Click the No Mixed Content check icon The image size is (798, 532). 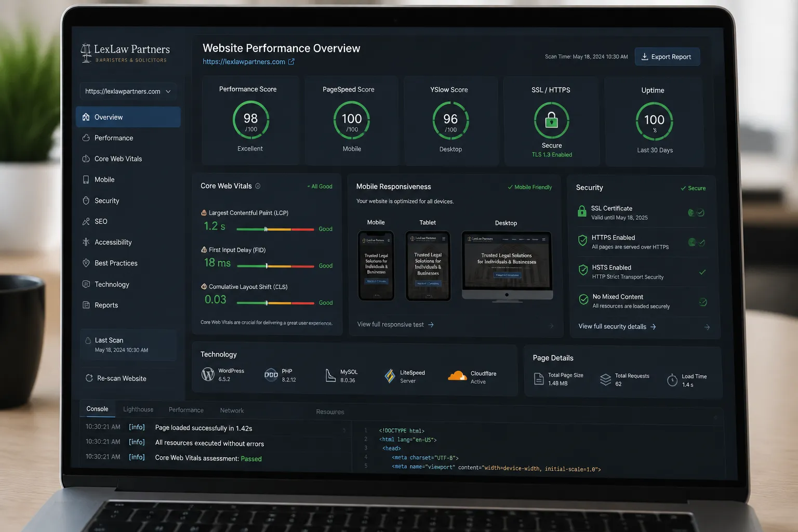pyautogui.click(x=583, y=300)
